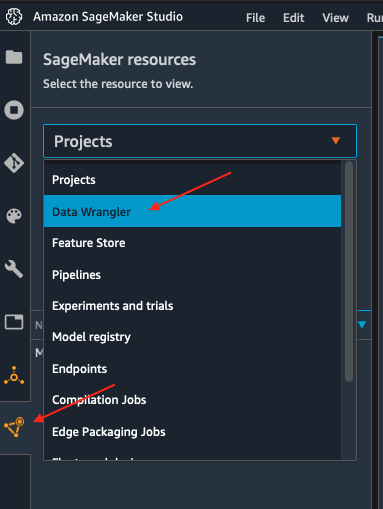Open the SageMaker JumpStart sidebar icon
This screenshot has width=383, height=509.
pyautogui.click(x=14, y=375)
